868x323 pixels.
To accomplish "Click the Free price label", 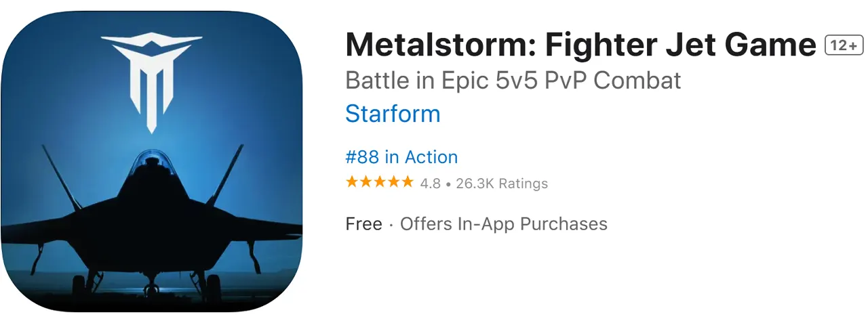I will [x=363, y=224].
